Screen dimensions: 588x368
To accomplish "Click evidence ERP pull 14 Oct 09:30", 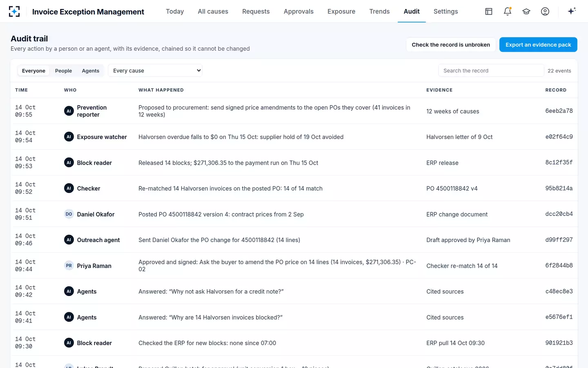I will point(455,343).
